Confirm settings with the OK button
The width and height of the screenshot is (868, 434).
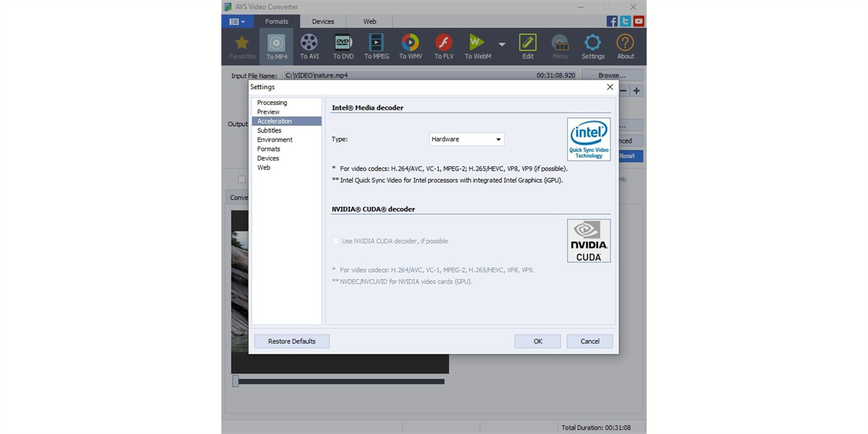537,341
